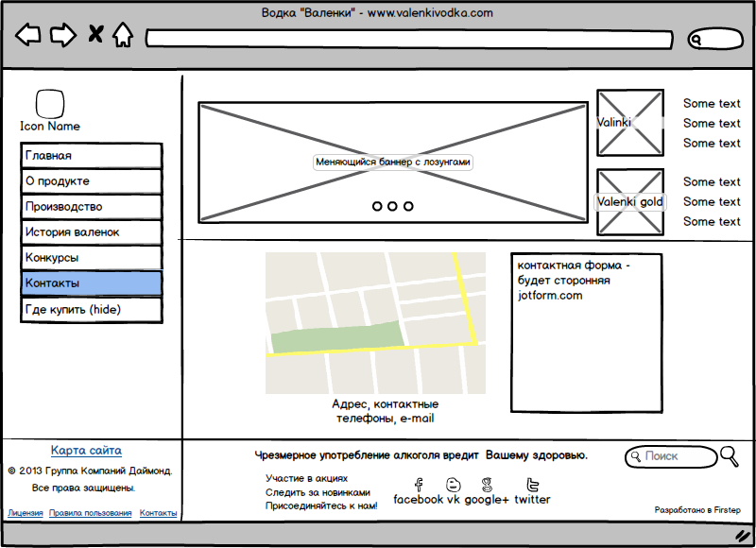Click the Участие в акциях text
The height and width of the screenshot is (548, 756).
(306, 479)
